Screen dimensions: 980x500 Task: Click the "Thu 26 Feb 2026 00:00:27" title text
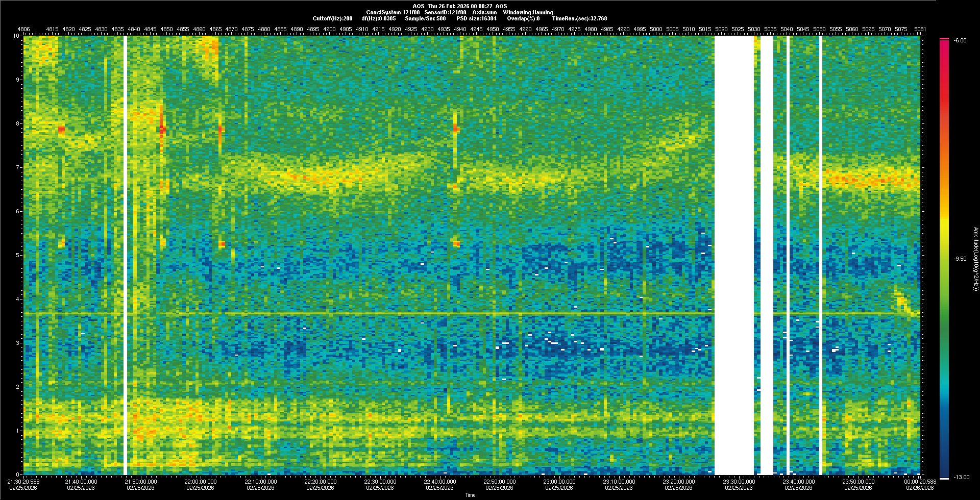(460, 6)
